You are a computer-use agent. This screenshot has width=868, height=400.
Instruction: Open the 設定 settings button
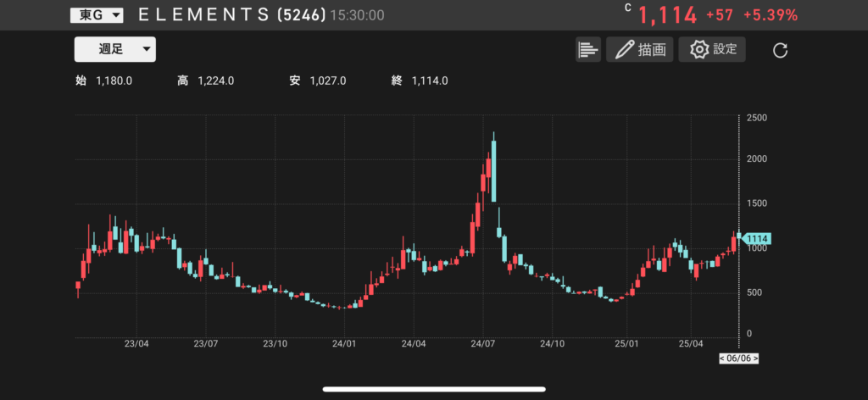(712, 49)
